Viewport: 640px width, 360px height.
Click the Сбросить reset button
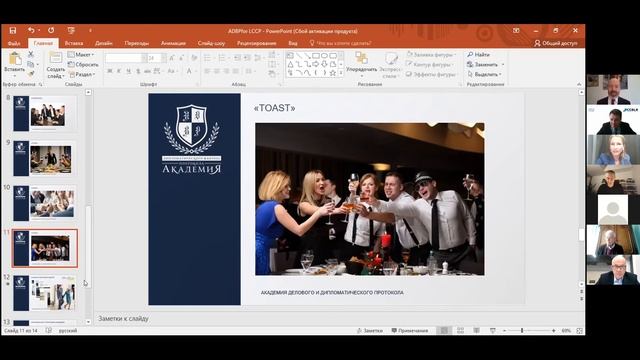click(83, 64)
